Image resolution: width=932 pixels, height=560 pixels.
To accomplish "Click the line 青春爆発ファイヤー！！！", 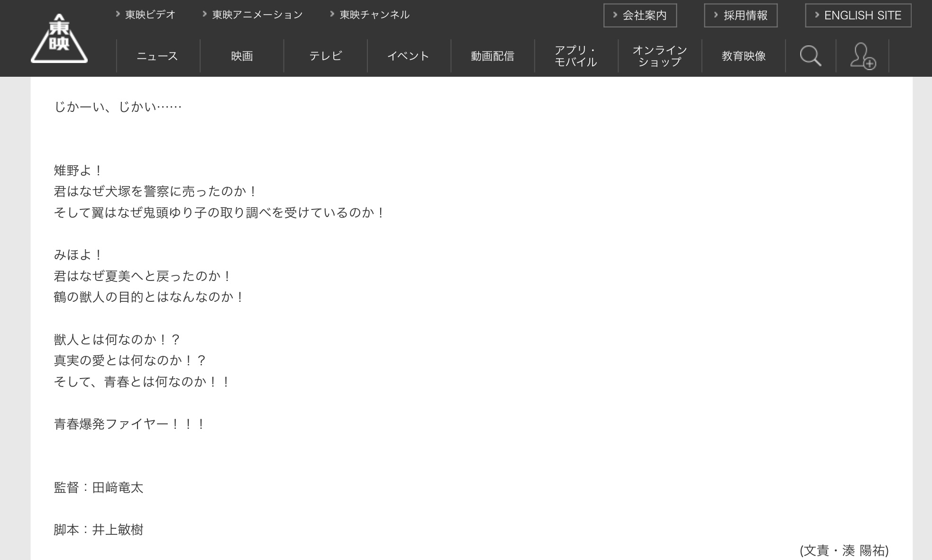I will point(129,424).
